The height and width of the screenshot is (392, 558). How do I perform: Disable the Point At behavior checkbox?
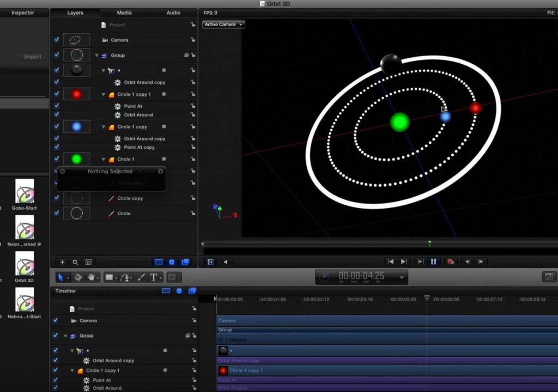(57, 106)
